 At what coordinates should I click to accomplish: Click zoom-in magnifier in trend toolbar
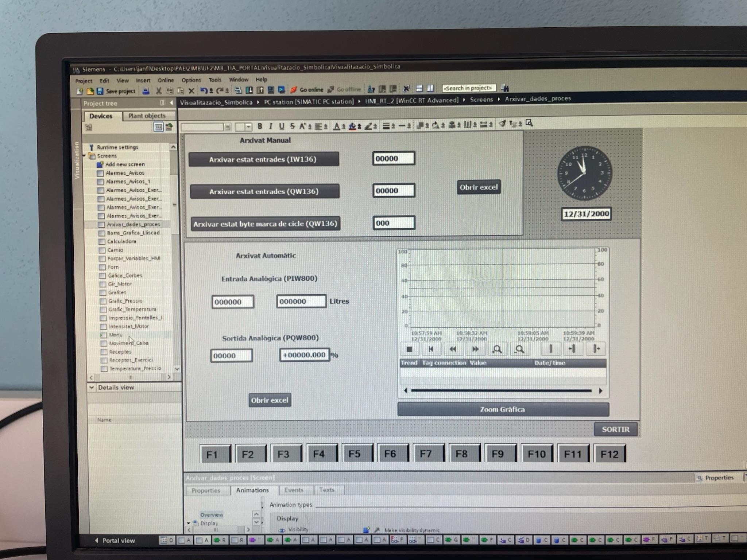(497, 350)
